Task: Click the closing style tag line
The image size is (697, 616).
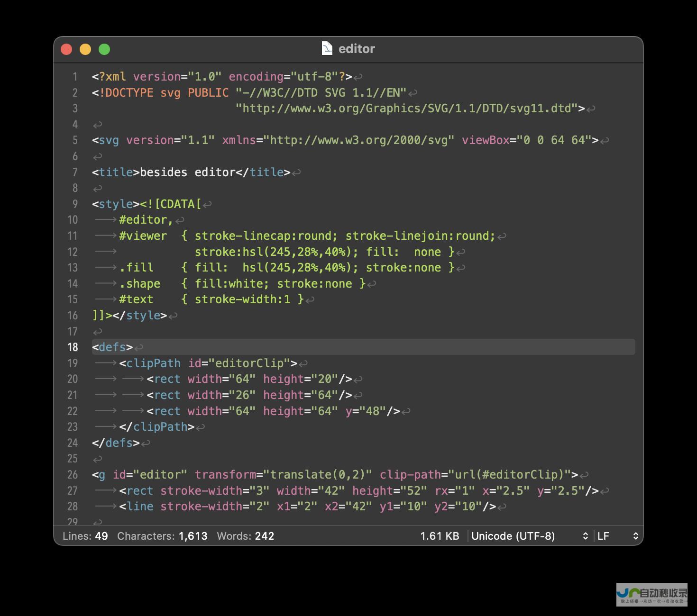Action: point(129,316)
